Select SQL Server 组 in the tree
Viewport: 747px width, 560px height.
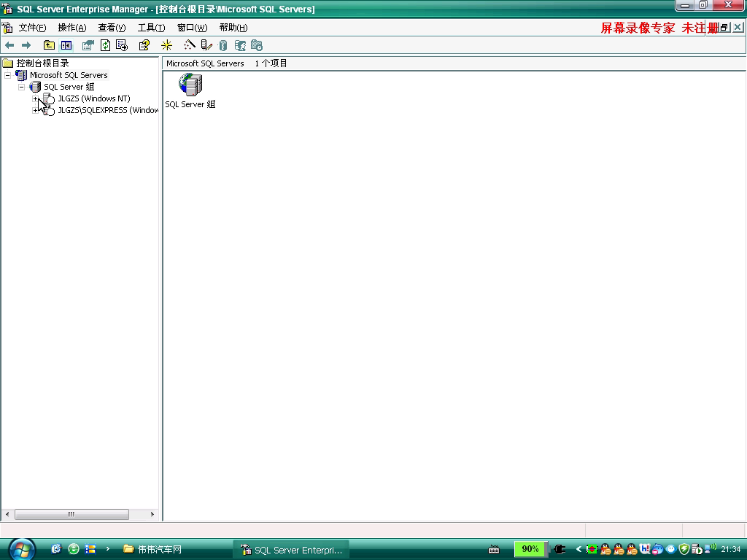tap(69, 87)
